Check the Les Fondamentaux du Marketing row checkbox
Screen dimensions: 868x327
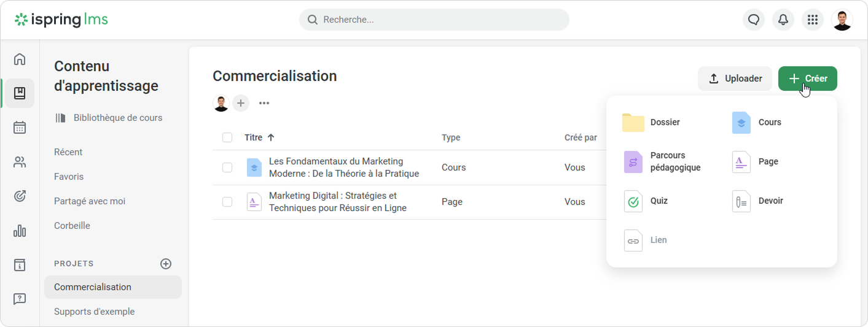pyautogui.click(x=227, y=167)
